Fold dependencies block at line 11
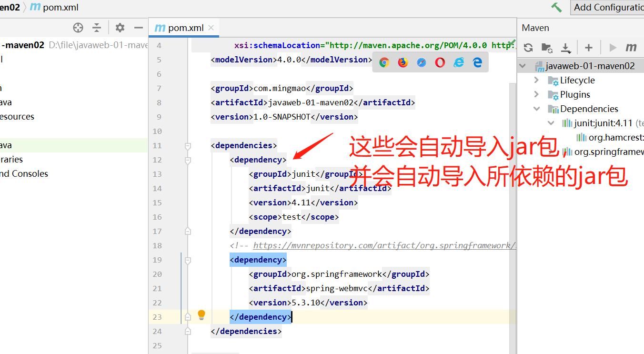Screen dimensions: 644x354 (x=188, y=145)
